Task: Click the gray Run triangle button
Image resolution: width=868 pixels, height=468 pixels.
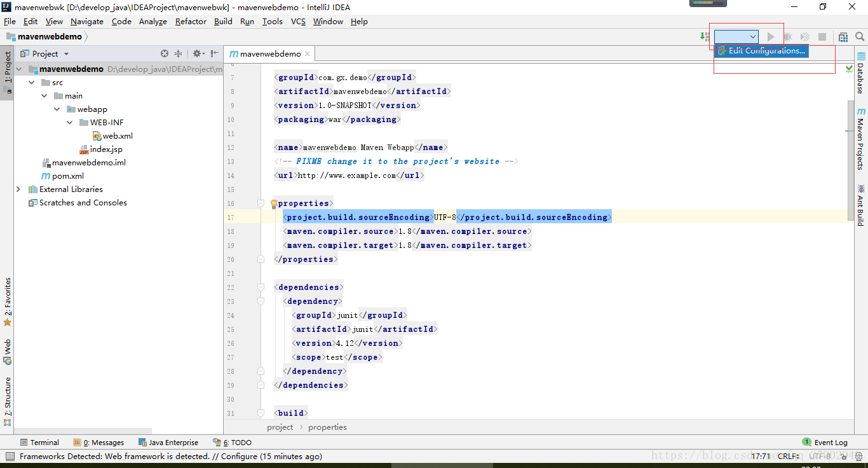Action: (771, 37)
